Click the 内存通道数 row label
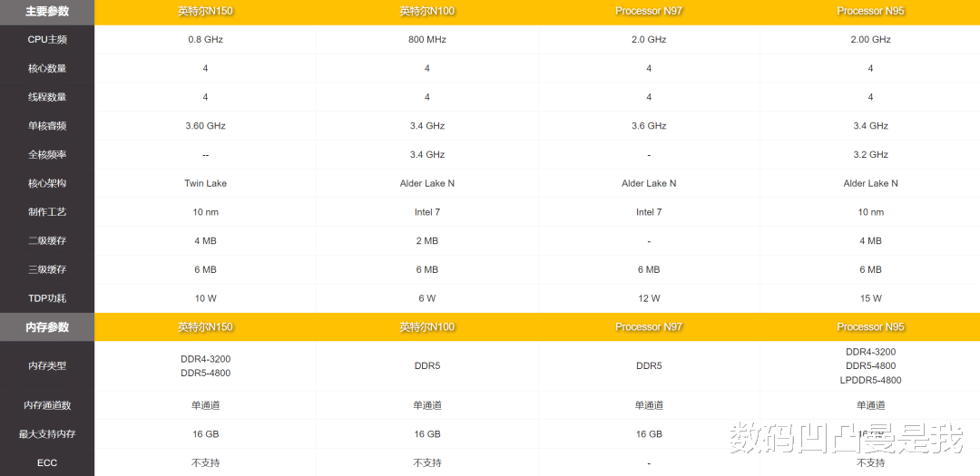980x476 pixels. coord(47,405)
